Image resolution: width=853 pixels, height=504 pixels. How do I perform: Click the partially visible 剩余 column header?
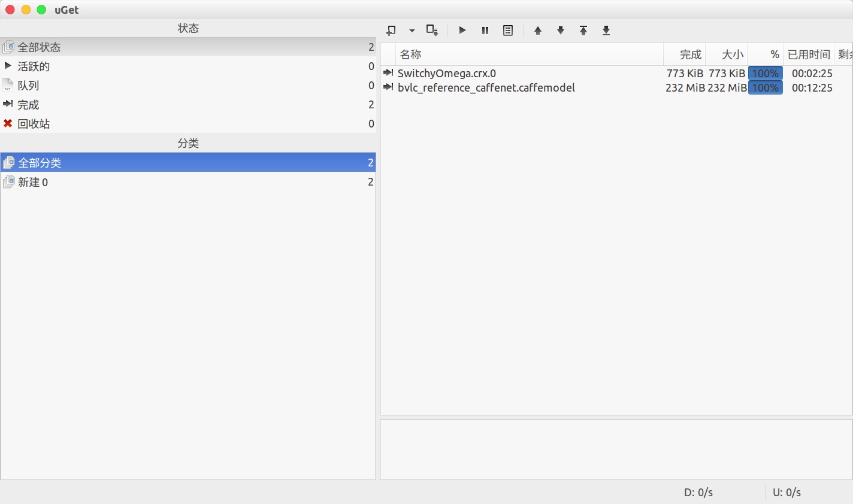click(x=845, y=54)
